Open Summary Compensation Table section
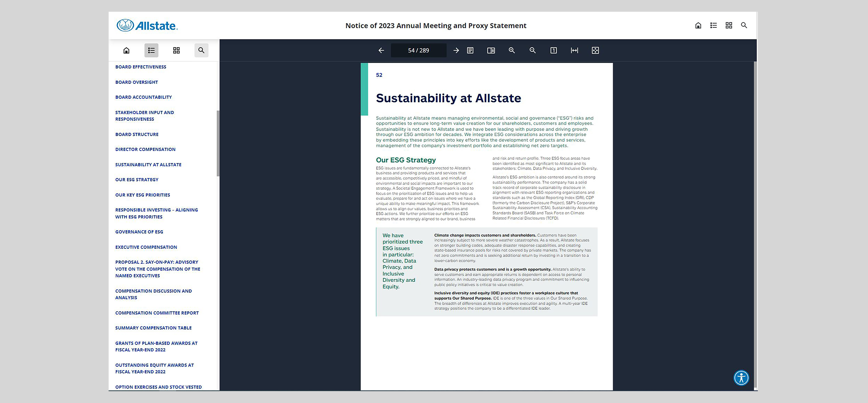Image resolution: width=868 pixels, height=403 pixels. pos(153,328)
